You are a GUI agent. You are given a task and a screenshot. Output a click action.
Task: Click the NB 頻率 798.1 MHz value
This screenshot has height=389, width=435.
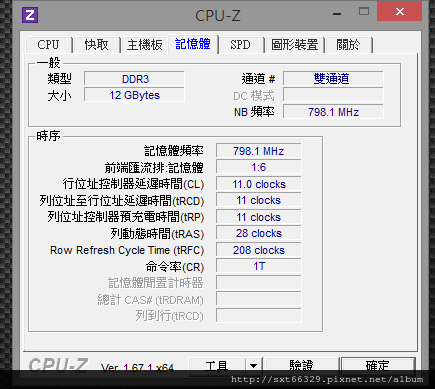(x=333, y=112)
